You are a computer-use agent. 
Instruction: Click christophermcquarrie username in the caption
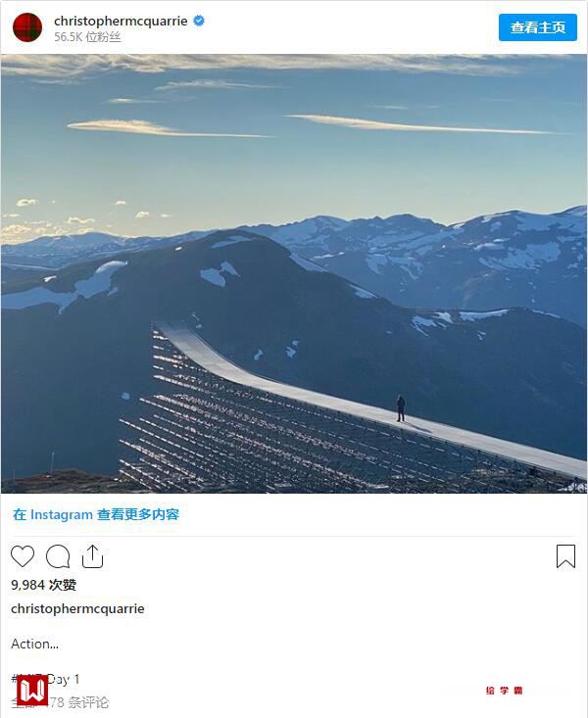(77, 608)
